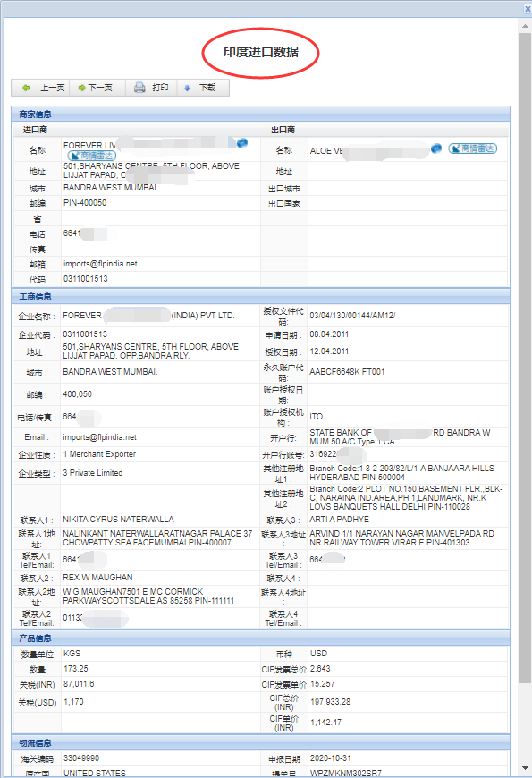
Task: Click the application date 08.04.2011
Action: pyautogui.click(x=329, y=334)
